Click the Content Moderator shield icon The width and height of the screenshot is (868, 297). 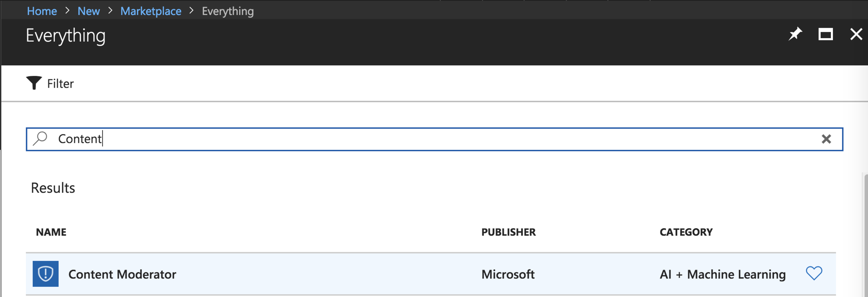tap(45, 274)
